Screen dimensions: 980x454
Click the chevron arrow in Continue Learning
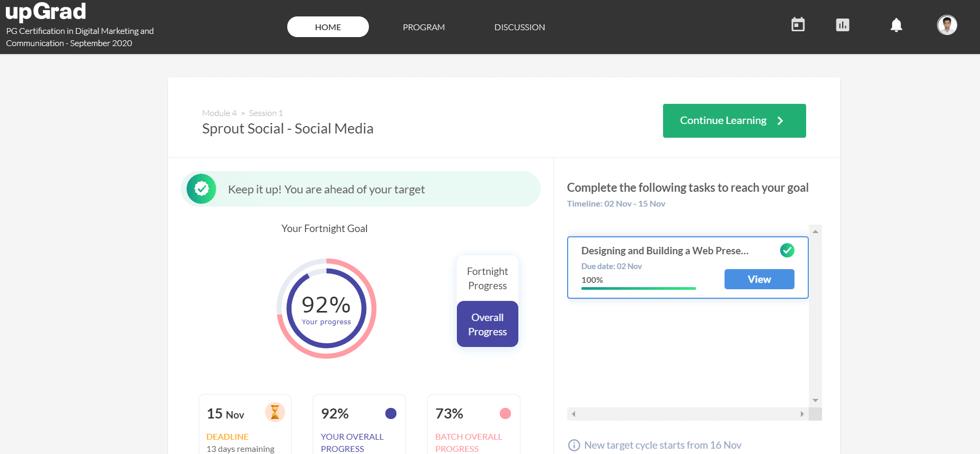[780, 121]
